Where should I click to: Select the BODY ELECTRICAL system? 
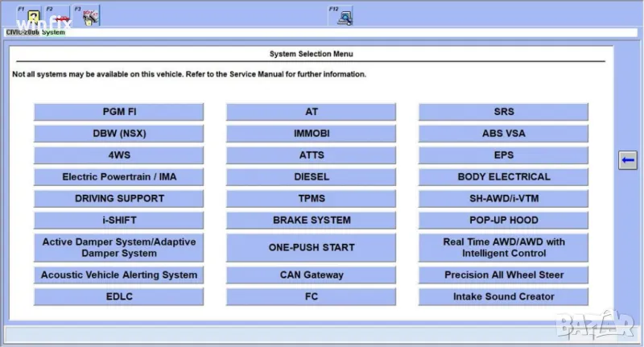503,177
